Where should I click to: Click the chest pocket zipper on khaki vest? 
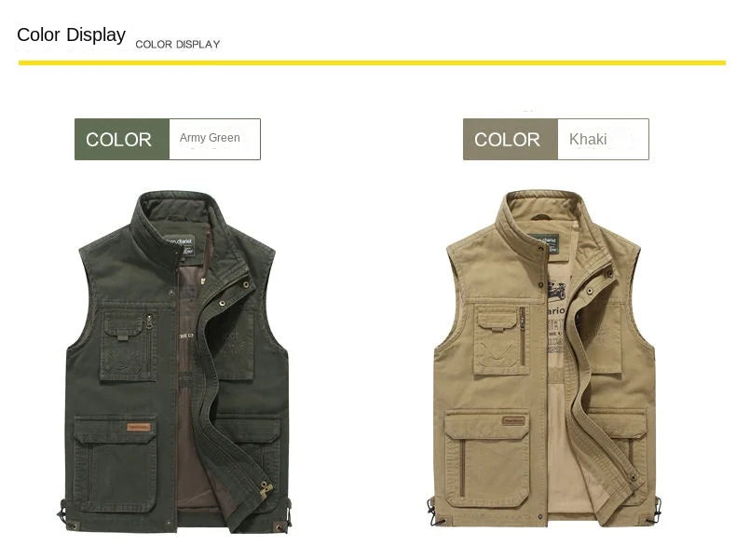[522, 336]
